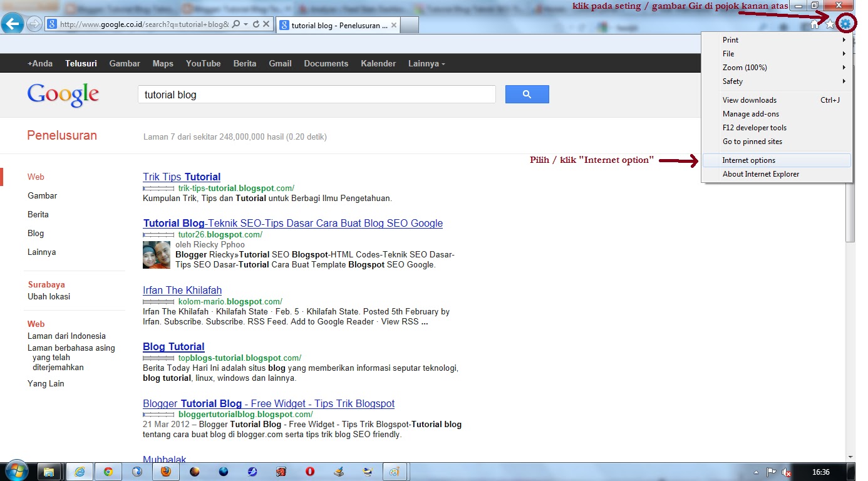868x481 pixels.
Task: Click Telusuri in Google top bar
Action: (81, 63)
